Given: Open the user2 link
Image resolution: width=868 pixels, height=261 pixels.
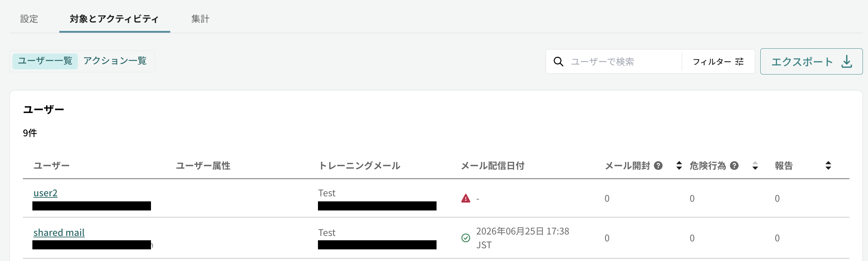Looking at the screenshot, I should pyautogui.click(x=45, y=193).
